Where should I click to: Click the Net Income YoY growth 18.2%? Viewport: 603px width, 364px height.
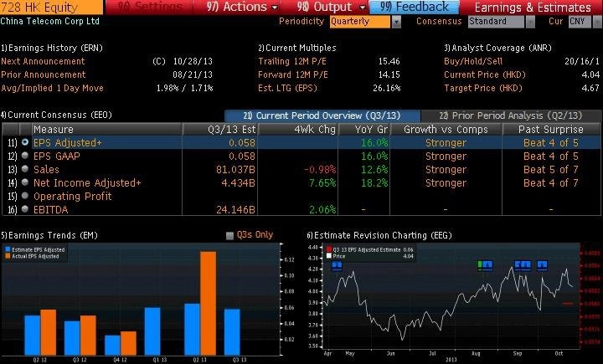click(374, 183)
